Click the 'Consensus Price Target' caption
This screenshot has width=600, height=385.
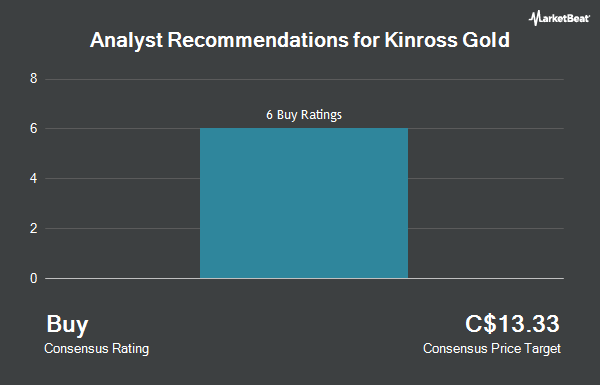pyautogui.click(x=492, y=349)
